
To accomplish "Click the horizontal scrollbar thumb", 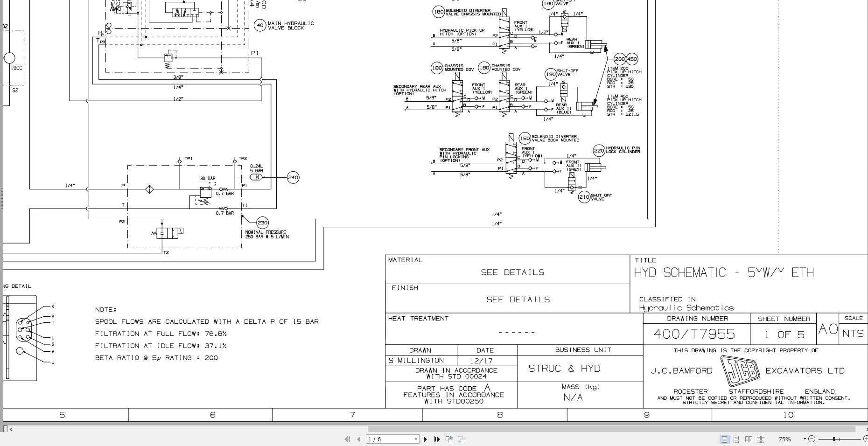I will click(x=611, y=429).
